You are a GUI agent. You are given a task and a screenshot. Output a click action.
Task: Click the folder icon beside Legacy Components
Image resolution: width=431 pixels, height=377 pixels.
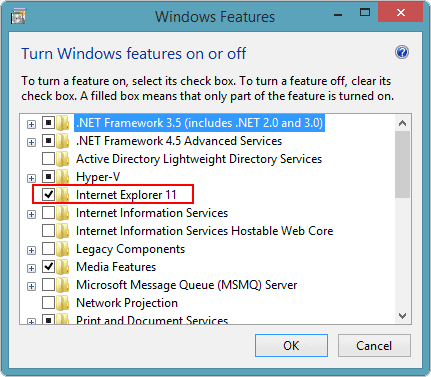(x=63, y=249)
